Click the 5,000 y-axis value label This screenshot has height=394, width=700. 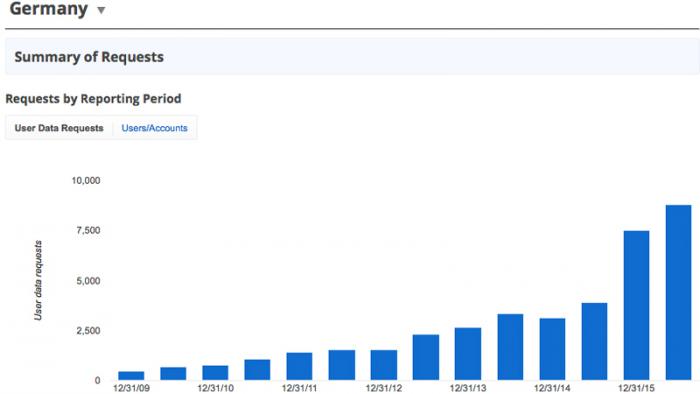pyautogui.click(x=88, y=281)
